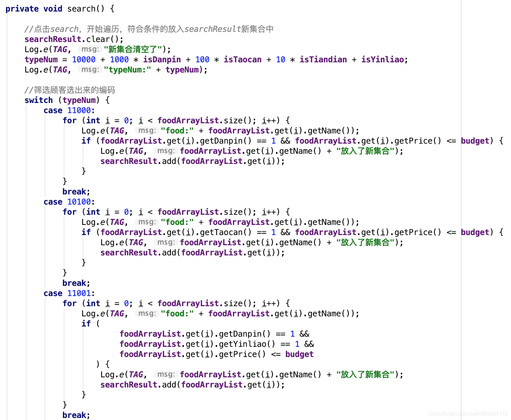Click the for keyword under case 11000

(x=69, y=121)
